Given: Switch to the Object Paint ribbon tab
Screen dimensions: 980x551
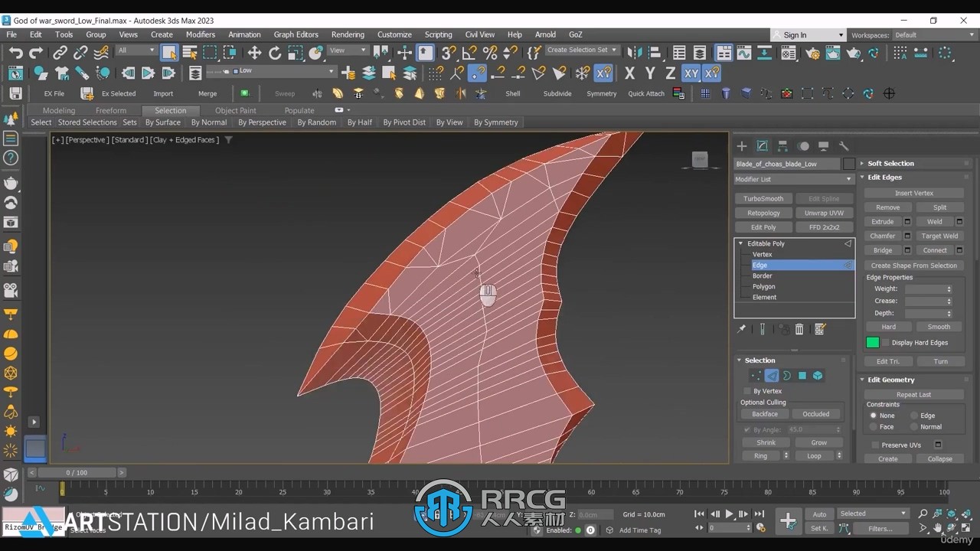Looking at the screenshot, I should click(x=236, y=110).
